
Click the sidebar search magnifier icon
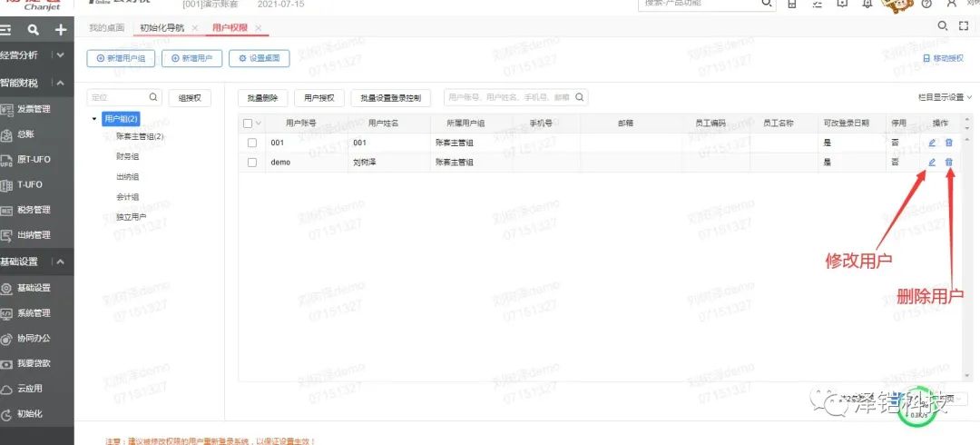point(34,30)
